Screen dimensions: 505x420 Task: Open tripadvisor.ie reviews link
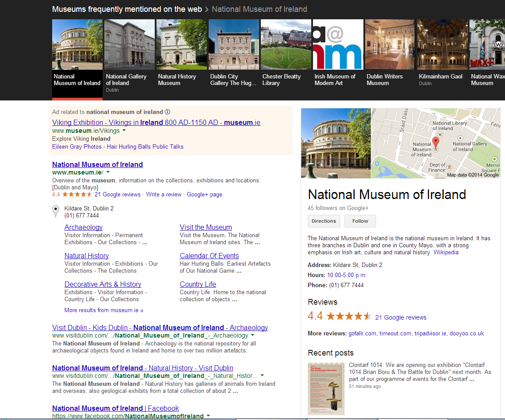point(430,333)
